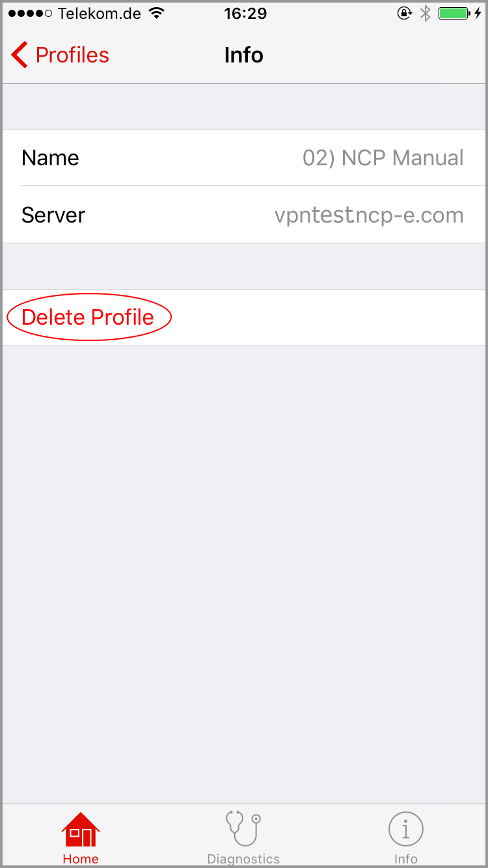Tap the Wi-Fi status icon
This screenshot has height=868, width=488.
(x=156, y=13)
